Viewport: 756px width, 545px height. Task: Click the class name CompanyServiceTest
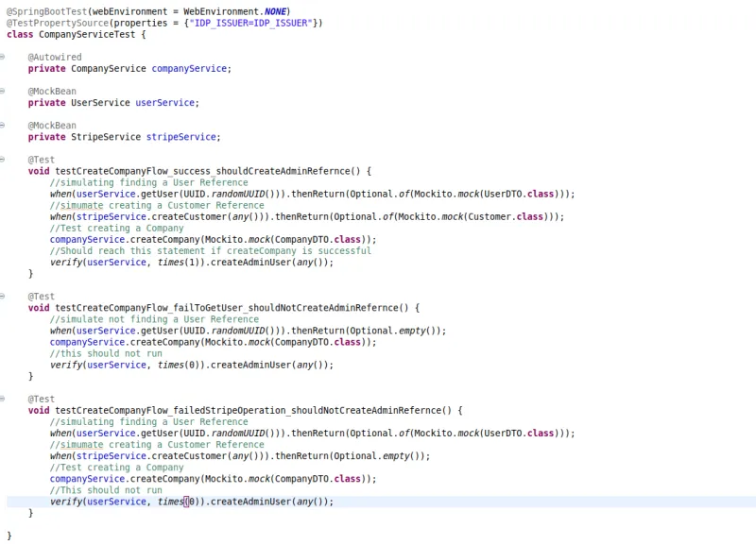[x=91, y=34]
